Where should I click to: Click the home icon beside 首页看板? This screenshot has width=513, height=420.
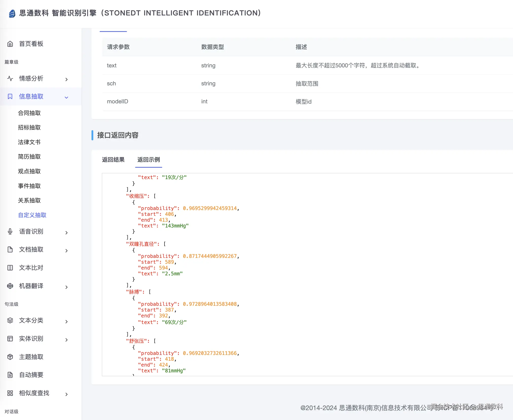coord(10,44)
